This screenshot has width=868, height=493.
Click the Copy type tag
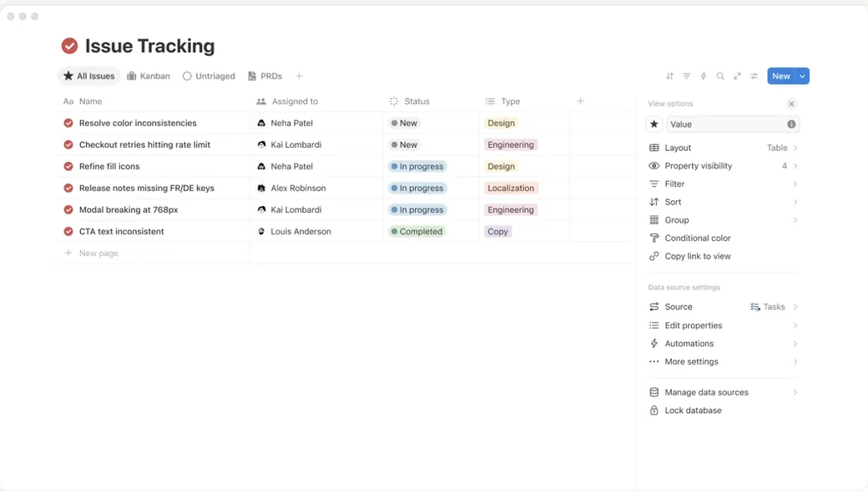click(497, 231)
